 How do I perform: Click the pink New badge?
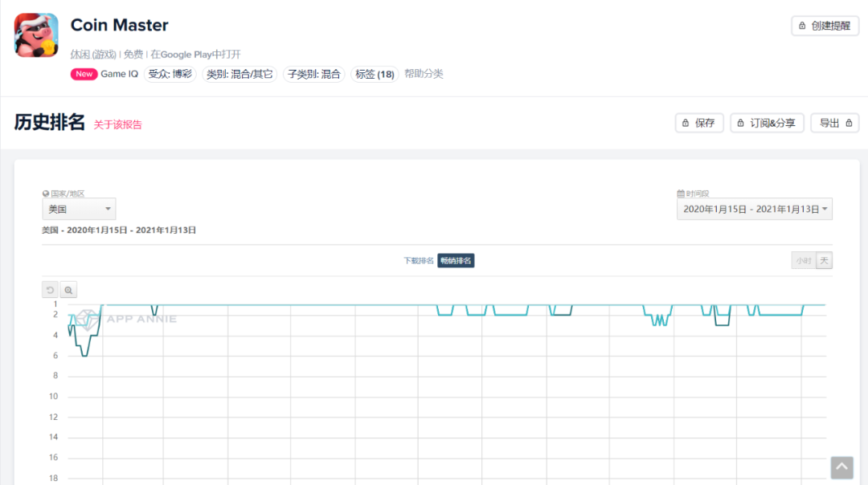(84, 74)
